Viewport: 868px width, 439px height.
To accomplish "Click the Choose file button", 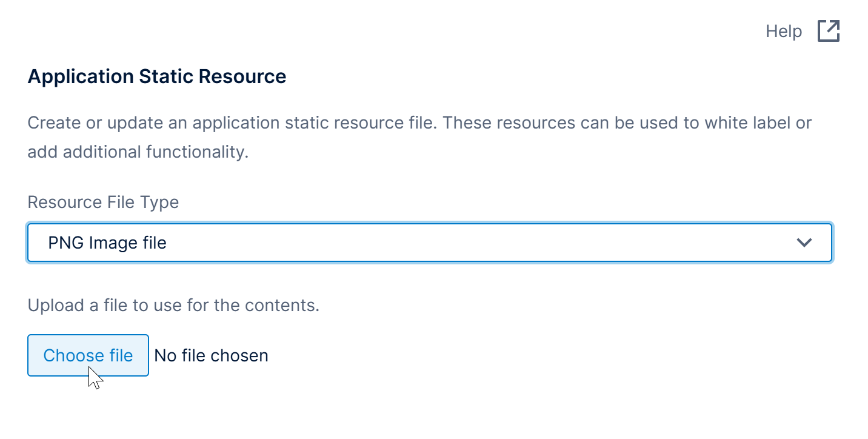I will coord(88,355).
